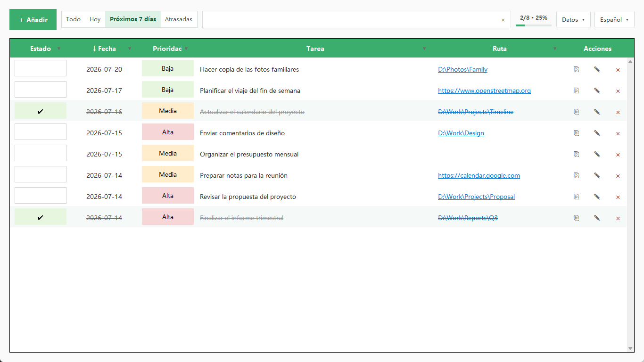Delete the 'Revisar la propuesta del proyecto' task
The image size is (644, 362).
coord(618,197)
